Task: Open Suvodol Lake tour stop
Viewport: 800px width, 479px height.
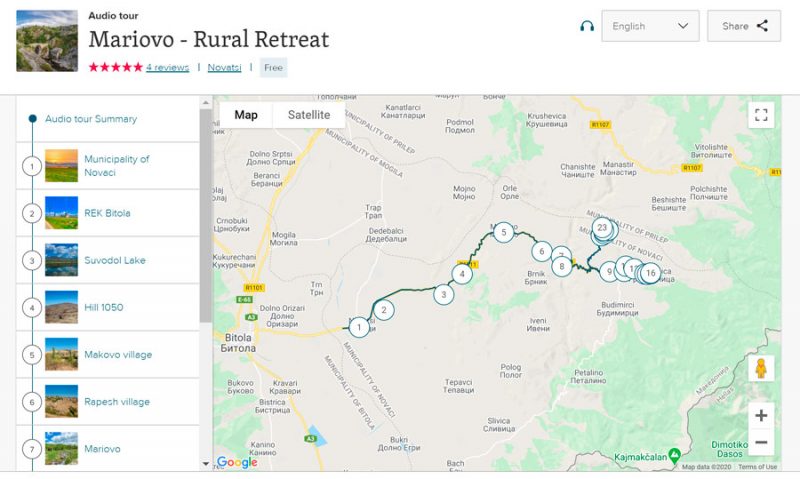Action: [x=115, y=260]
